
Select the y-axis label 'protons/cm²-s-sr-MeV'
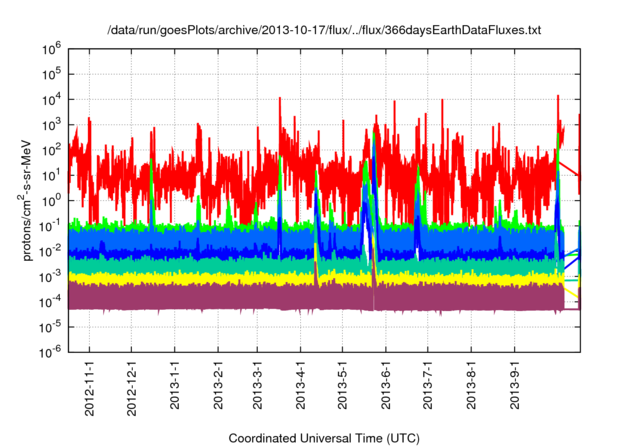click(x=26, y=200)
